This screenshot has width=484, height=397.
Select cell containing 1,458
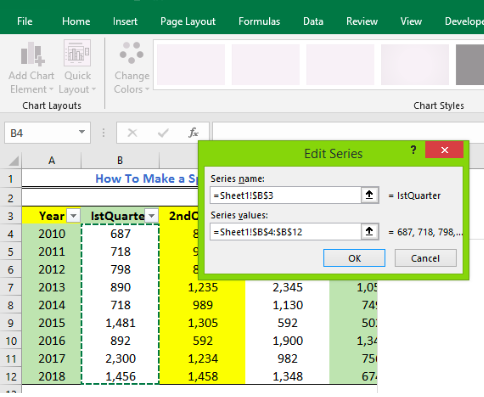202,376
